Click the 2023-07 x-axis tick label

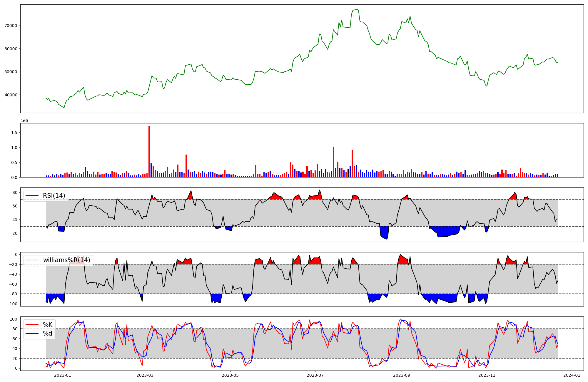[x=315, y=375]
